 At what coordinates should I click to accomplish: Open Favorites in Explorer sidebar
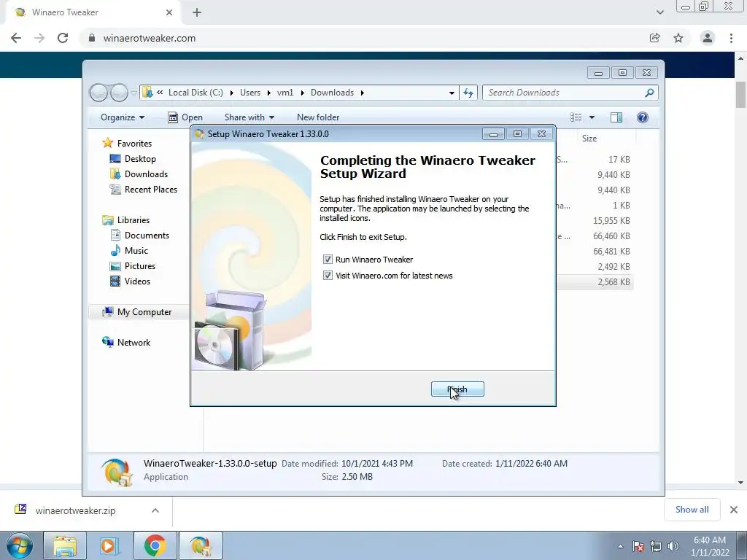click(134, 144)
